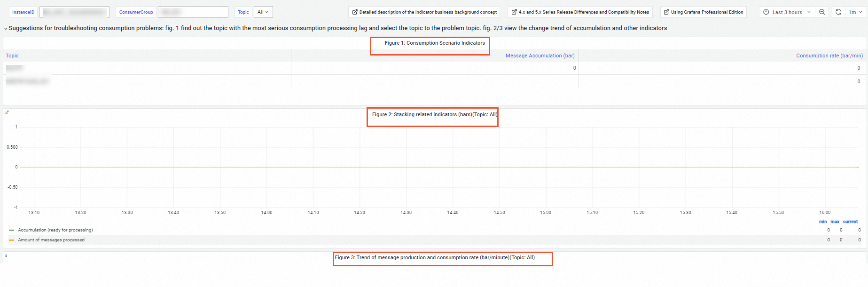This screenshot has height=287, width=868.
Task: Open the Topic 'All' dropdown
Action: (263, 12)
